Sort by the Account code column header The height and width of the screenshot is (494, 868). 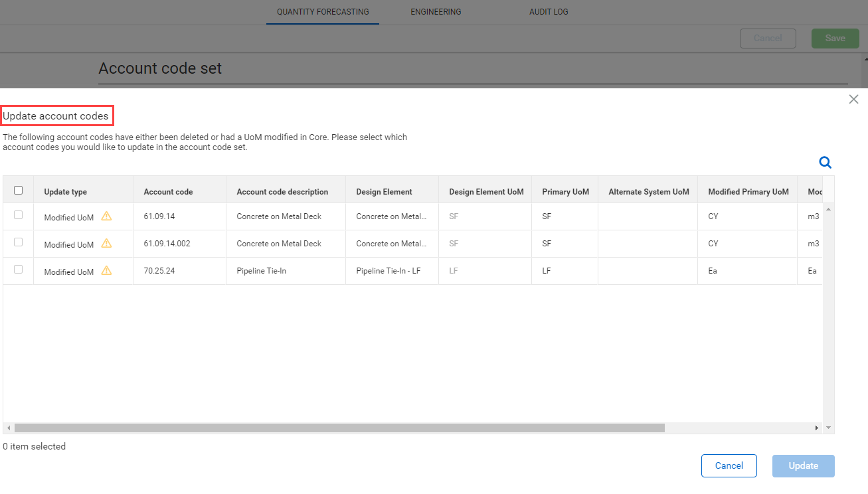tap(168, 192)
